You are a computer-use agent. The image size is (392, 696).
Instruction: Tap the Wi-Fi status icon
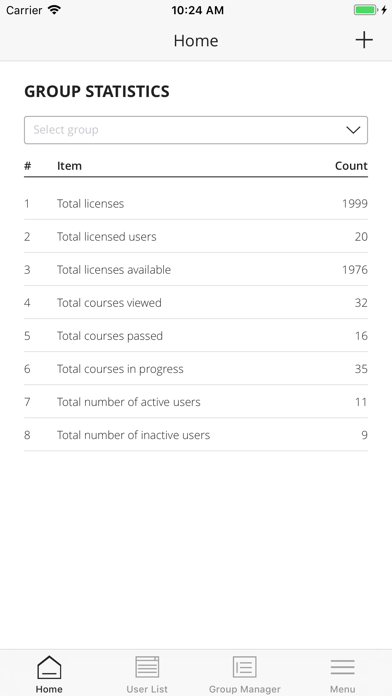(54, 10)
